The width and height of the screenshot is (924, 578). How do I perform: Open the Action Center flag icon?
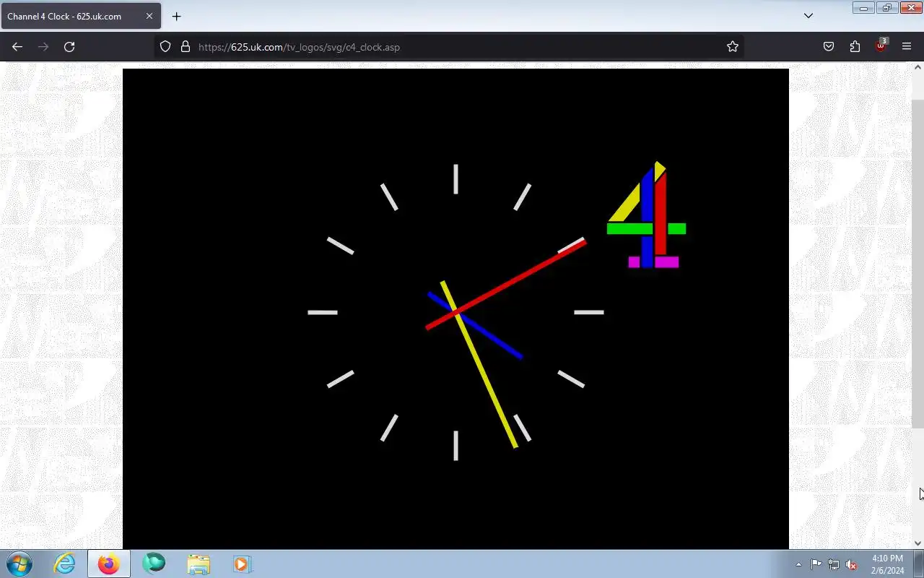coord(816,564)
